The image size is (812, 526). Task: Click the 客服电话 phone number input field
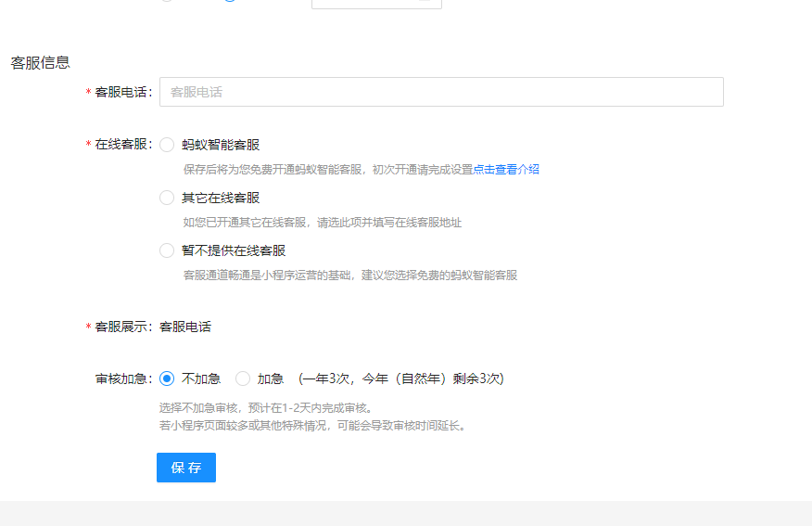tap(441, 92)
